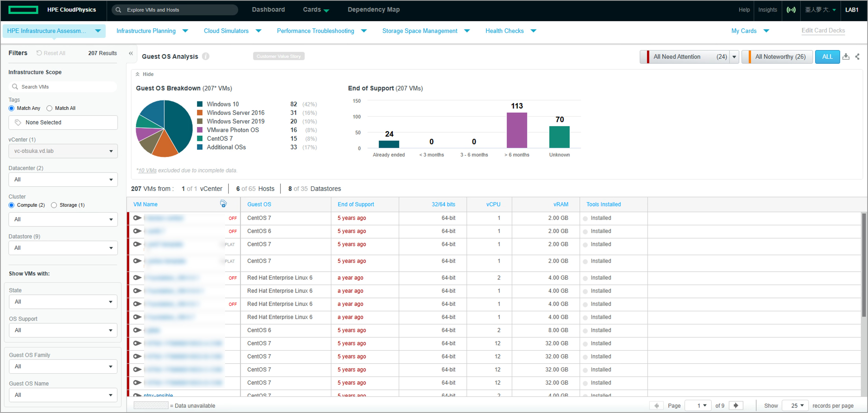The width and height of the screenshot is (868, 413).
Task: Open the My Cards menu
Action: [x=750, y=31]
